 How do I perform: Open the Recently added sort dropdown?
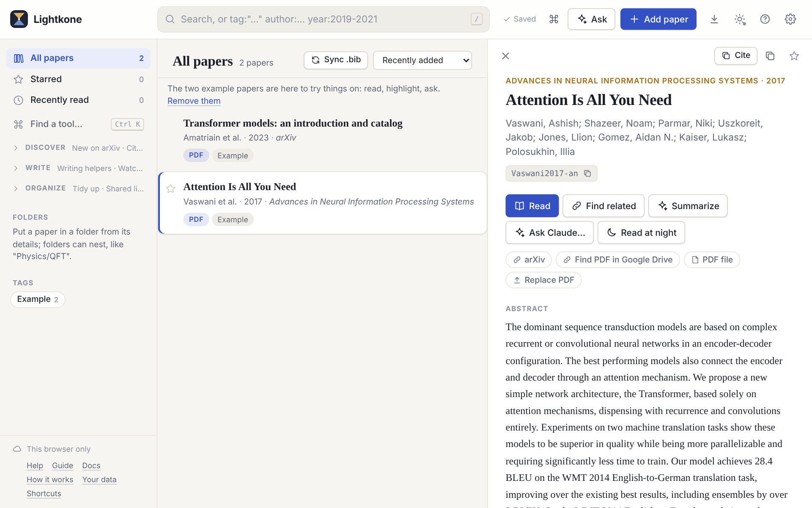[x=422, y=60]
